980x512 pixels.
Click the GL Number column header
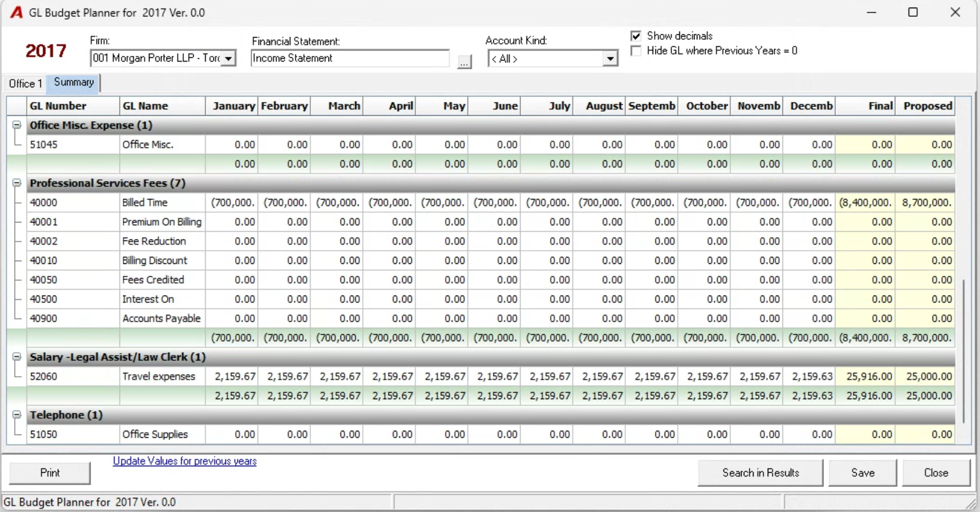[x=73, y=106]
